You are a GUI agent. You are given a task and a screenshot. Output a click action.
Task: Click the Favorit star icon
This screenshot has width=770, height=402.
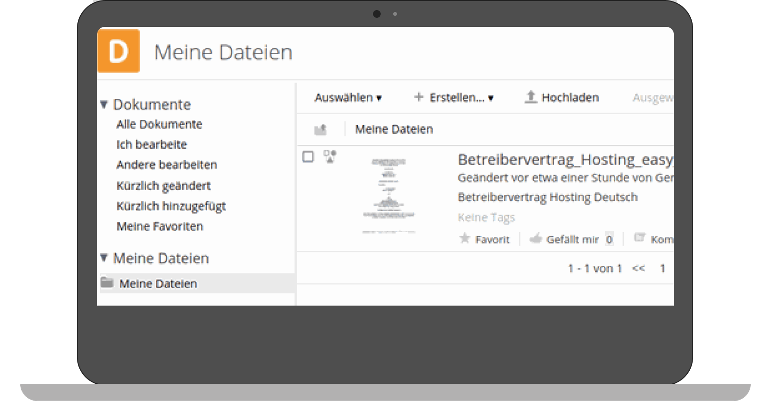click(464, 239)
